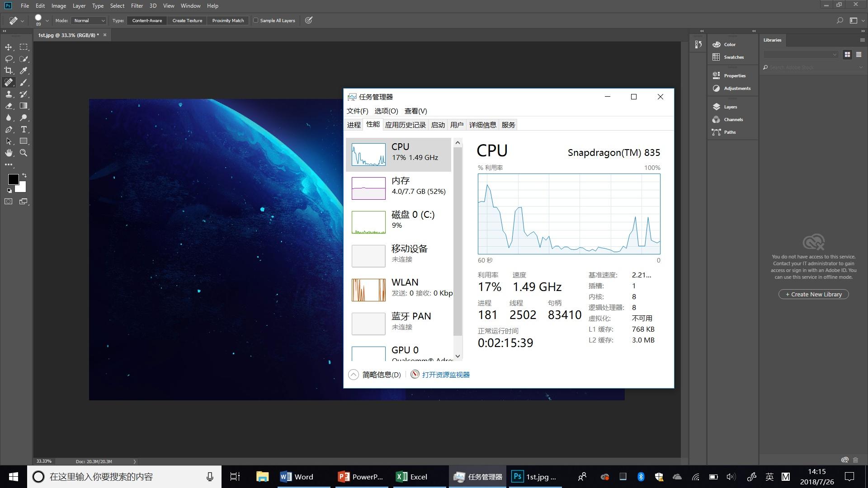The image size is (868, 488).
Task: Switch to the 进程 tab
Action: click(x=354, y=125)
